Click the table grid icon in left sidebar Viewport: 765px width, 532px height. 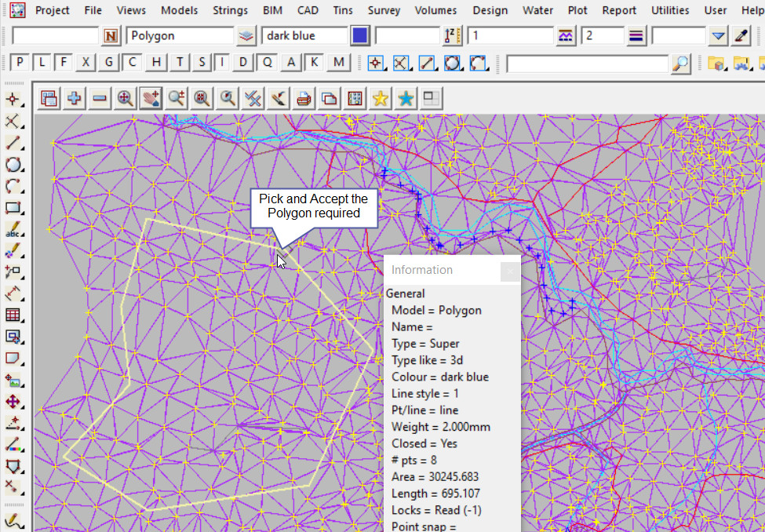(x=13, y=315)
